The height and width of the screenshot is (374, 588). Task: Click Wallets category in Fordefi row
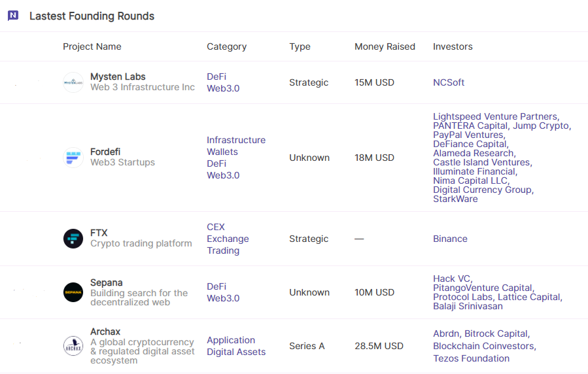coord(222,152)
